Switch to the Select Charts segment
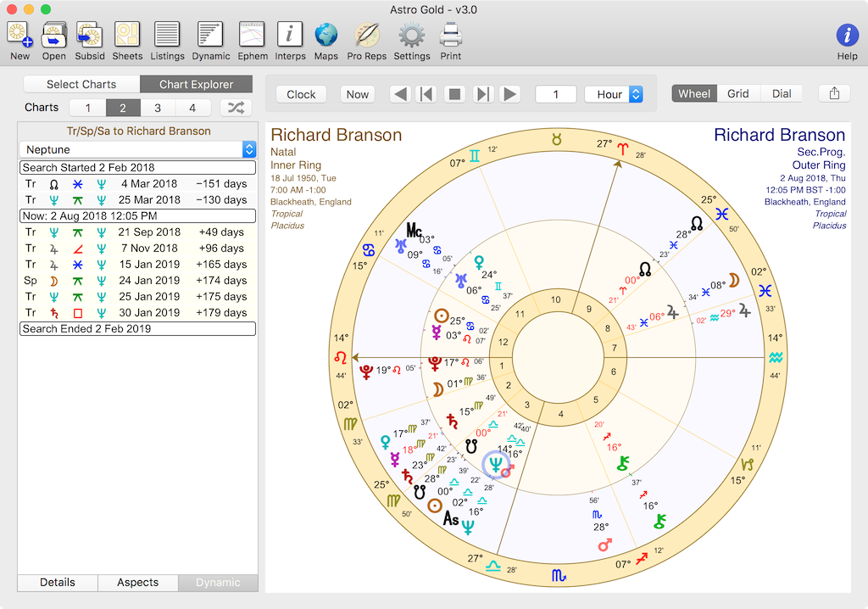Viewport: 868px width, 609px height. [x=81, y=84]
